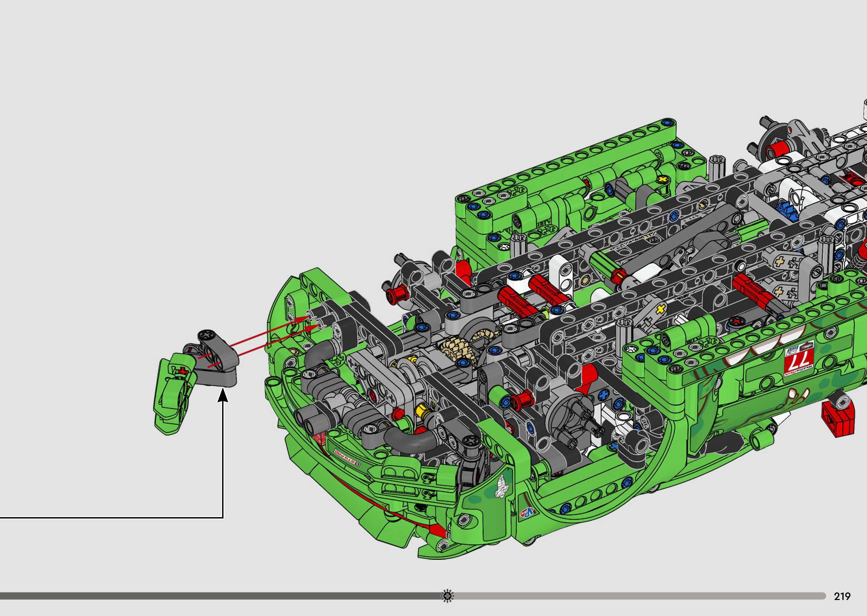Click the gear marker on the progress bar
The image size is (867, 616).
tap(448, 596)
